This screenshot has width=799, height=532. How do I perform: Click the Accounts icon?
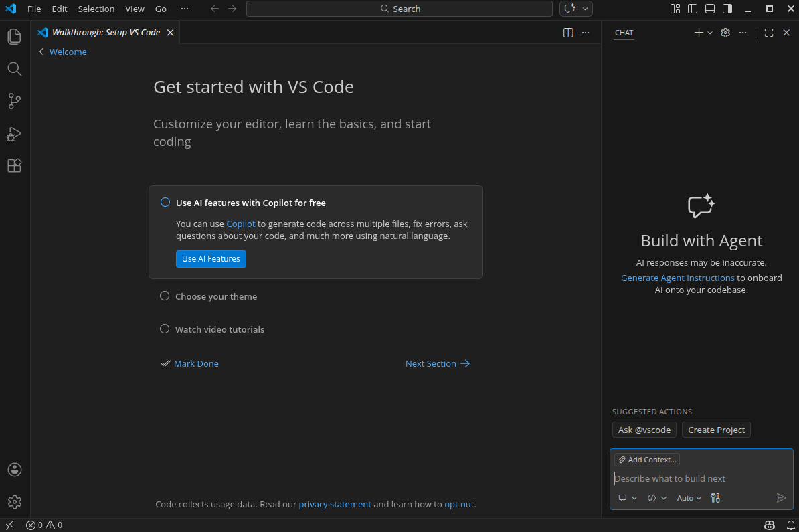tap(15, 470)
